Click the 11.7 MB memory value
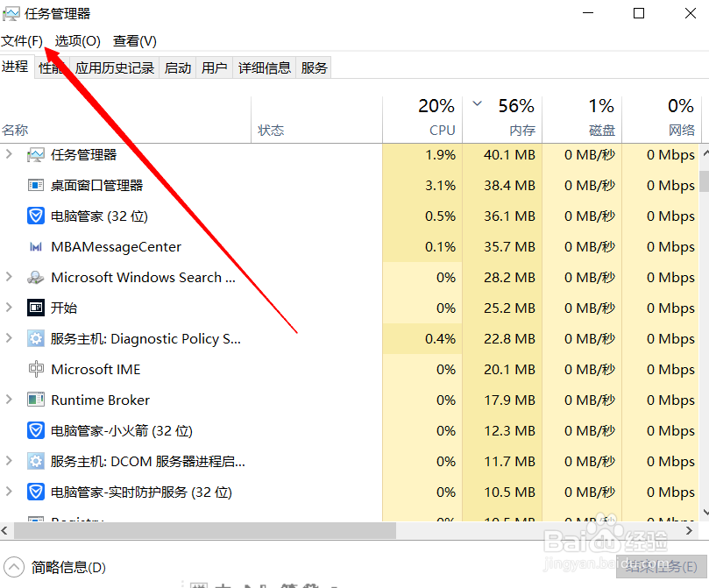This screenshot has height=588, width=709. click(x=509, y=462)
